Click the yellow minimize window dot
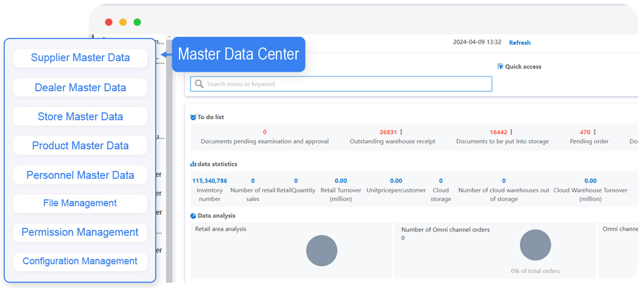Image resolution: width=644 pixels, height=288 pixels. 123,22
